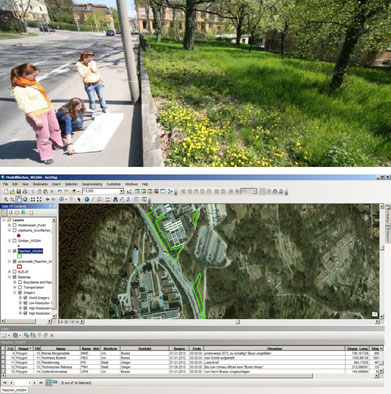
Task: Collapse the Flaechen_WiGBH layer node
Action: (9, 251)
